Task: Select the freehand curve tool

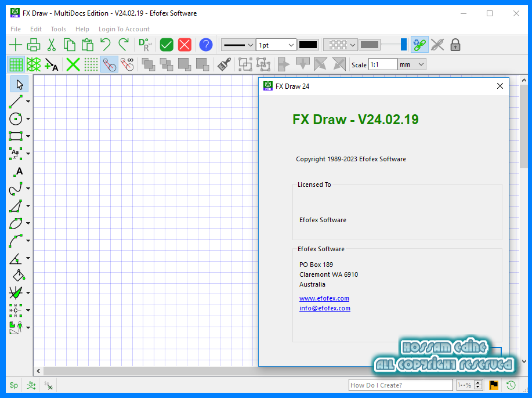Action: pos(16,189)
